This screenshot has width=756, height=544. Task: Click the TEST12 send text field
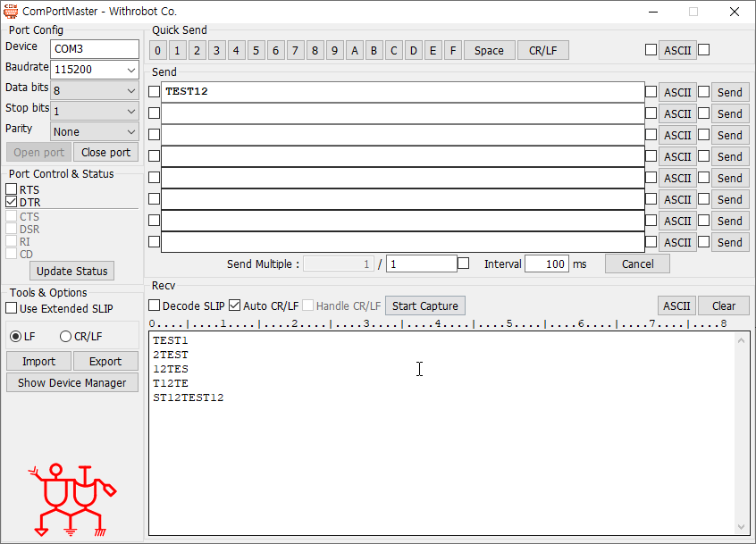coord(403,91)
